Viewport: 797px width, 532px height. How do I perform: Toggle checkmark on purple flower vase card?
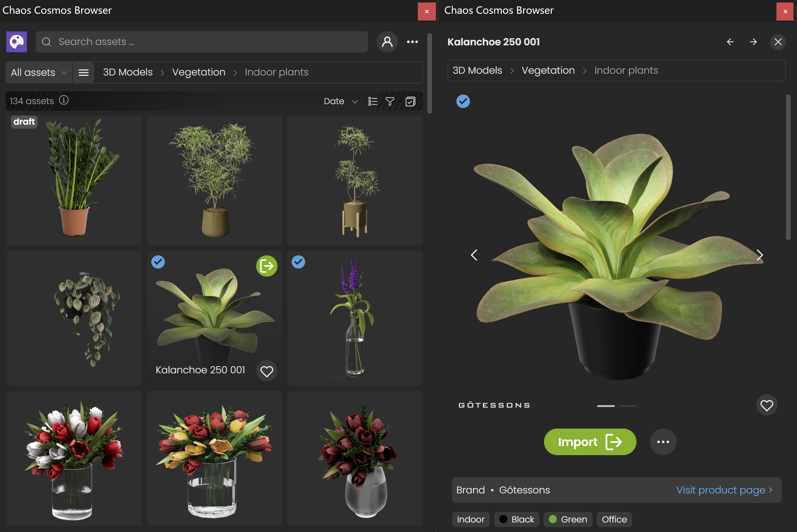tap(298, 262)
